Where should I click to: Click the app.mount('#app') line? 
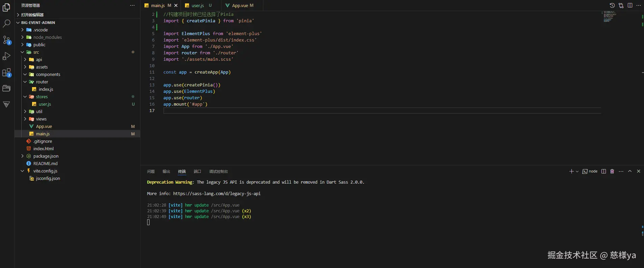click(x=185, y=104)
